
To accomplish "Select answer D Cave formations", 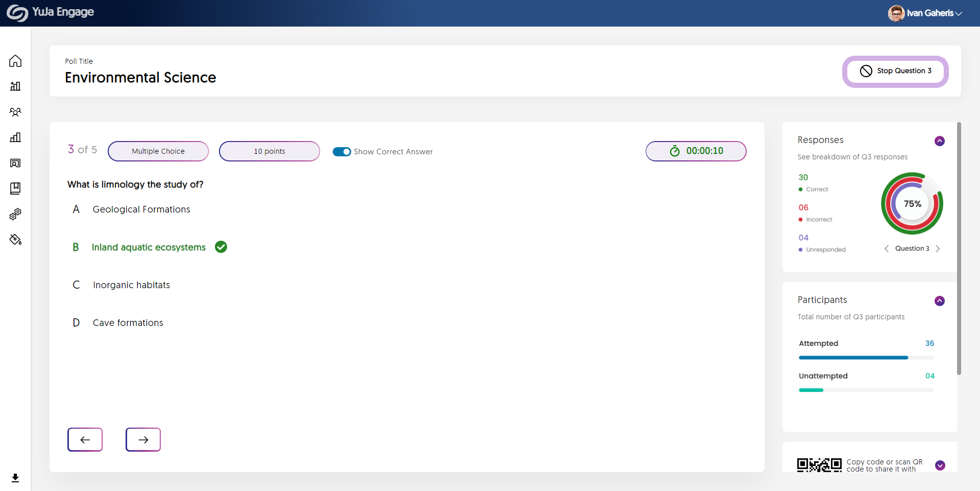I will [x=118, y=323].
